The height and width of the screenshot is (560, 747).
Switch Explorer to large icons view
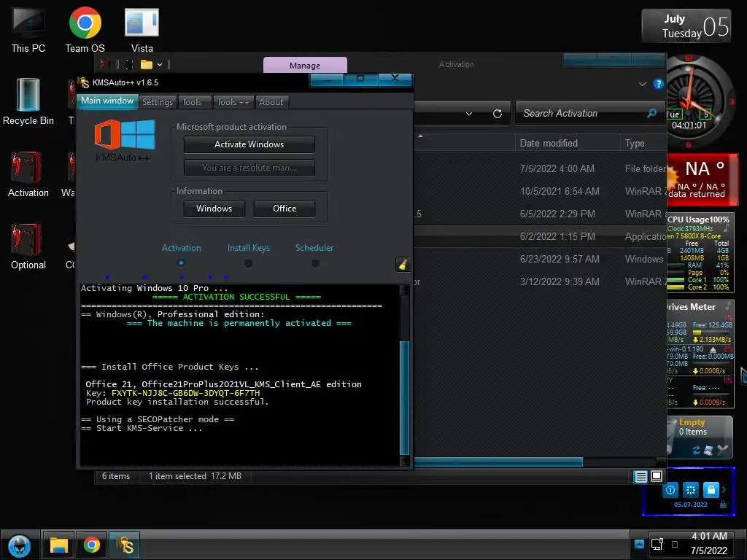tap(657, 476)
